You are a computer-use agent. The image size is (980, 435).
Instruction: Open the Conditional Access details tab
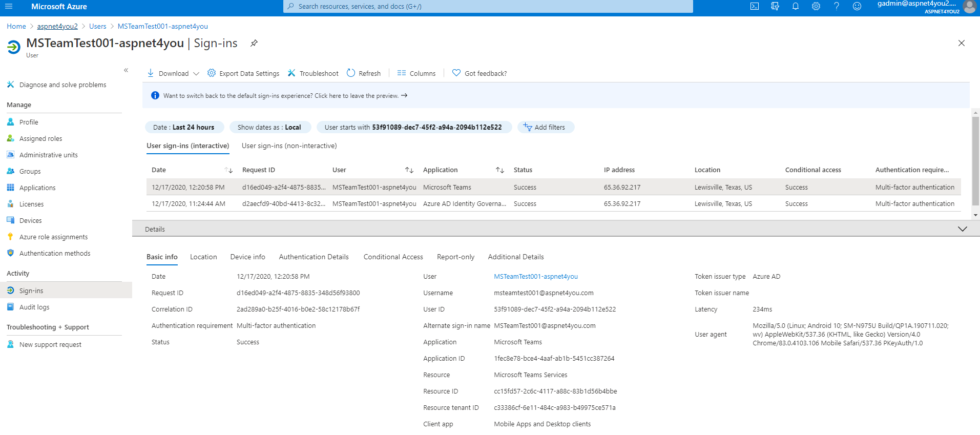point(393,257)
